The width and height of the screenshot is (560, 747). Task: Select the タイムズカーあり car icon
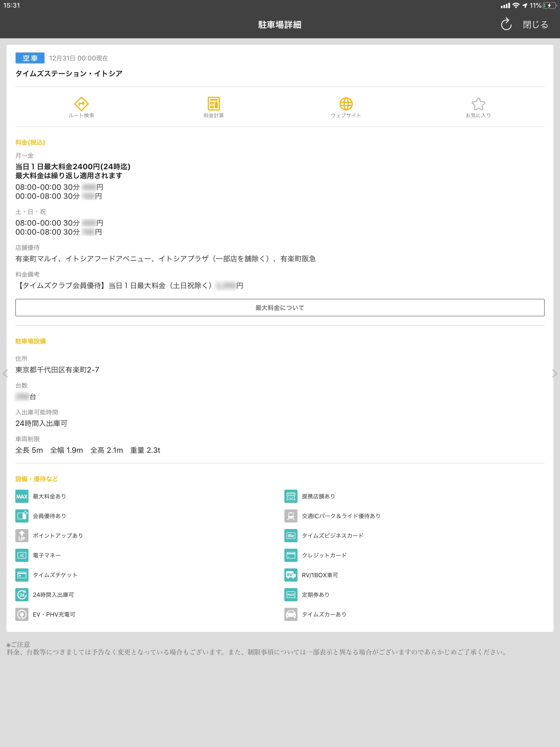click(x=290, y=614)
